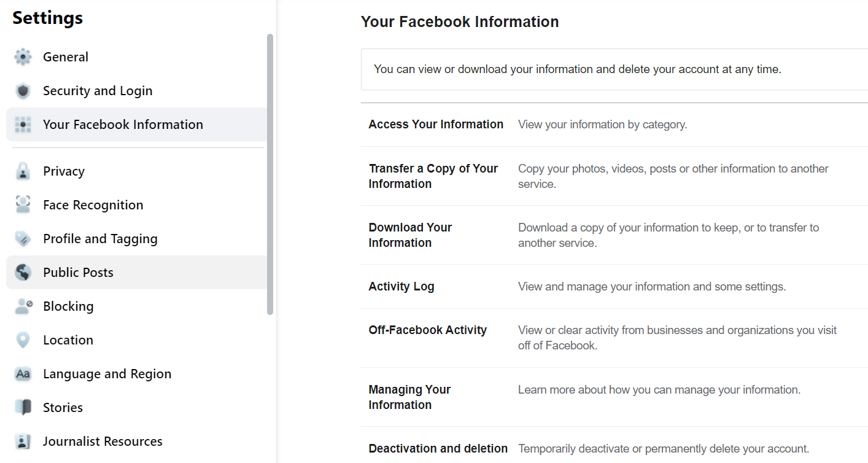Open Location via the pin icon
Image resolution: width=868 pixels, height=463 pixels.
click(23, 340)
